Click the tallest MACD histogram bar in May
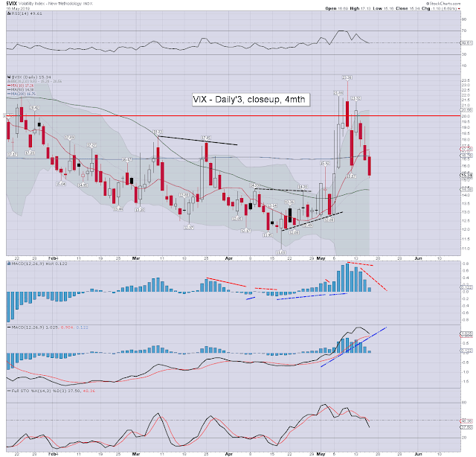 pyautogui.click(x=347, y=278)
